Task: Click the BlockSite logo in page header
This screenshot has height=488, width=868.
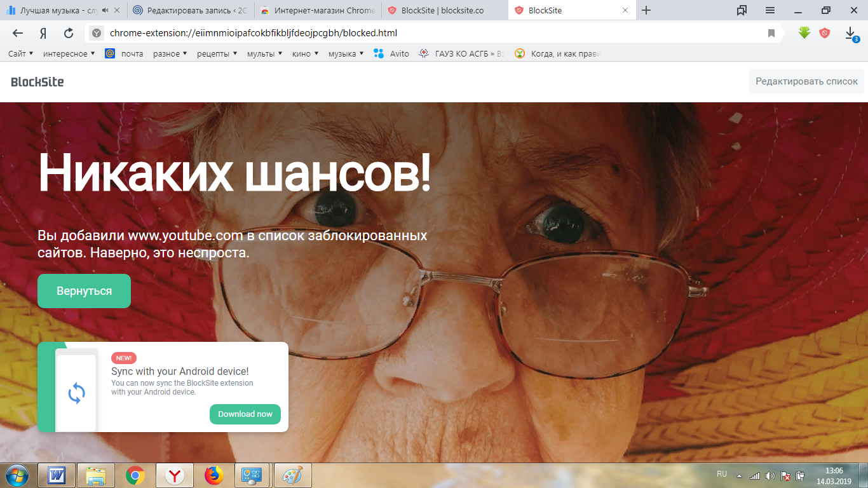Action: pyautogui.click(x=37, y=81)
